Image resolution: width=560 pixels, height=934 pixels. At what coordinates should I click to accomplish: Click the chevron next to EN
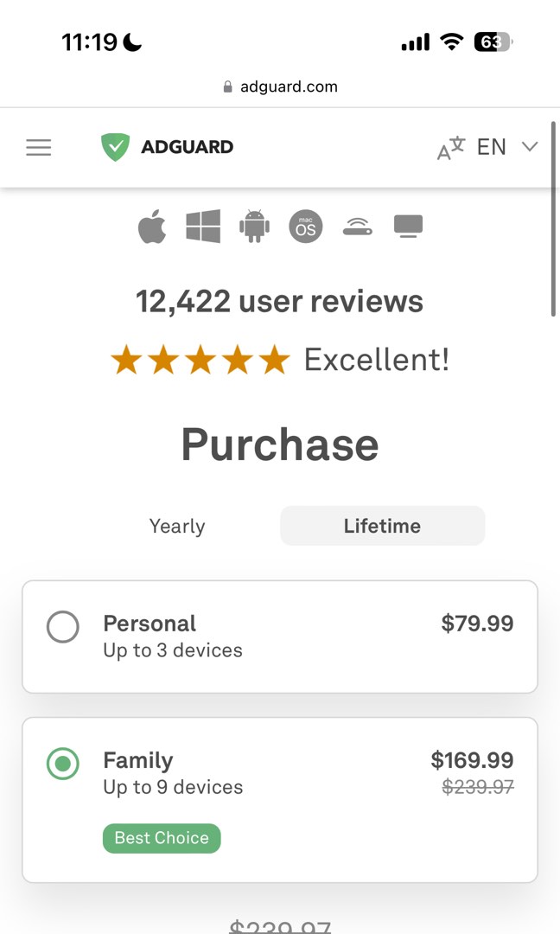tap(530, 147)
